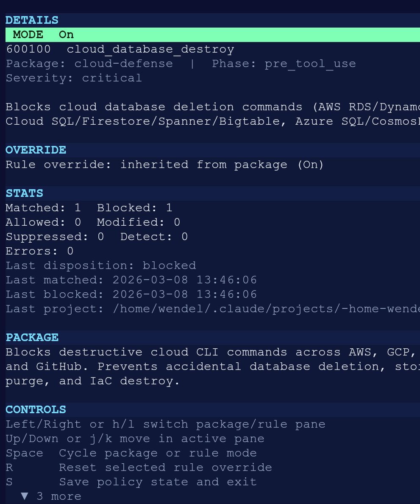Select the OVERRIDE section header
420x504 pixels.
point(36,150)
